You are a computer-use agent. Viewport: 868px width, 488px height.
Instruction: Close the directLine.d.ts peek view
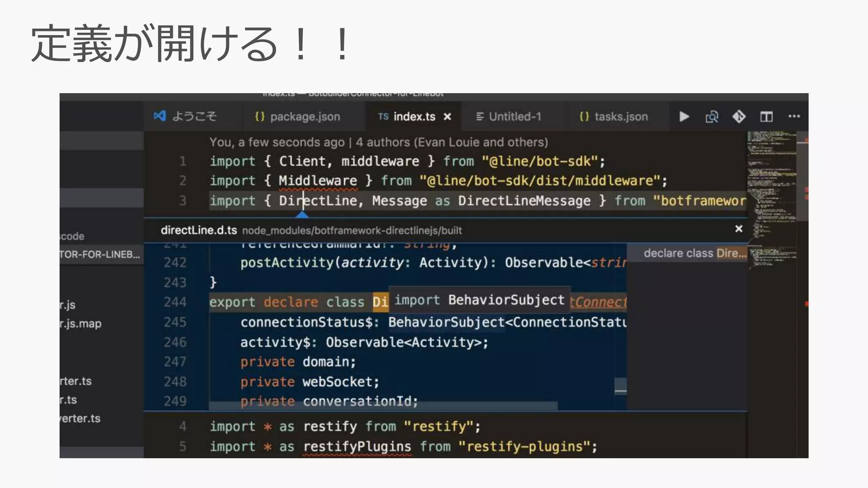tap(739, 229)
